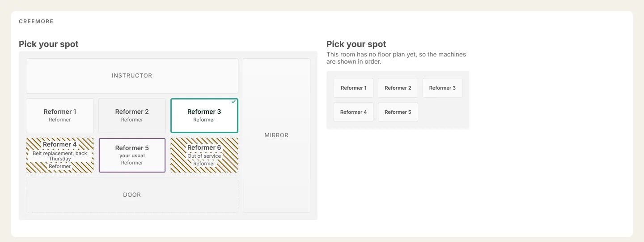The width and height of the screenshot is (644, 242).
Task: Choose Reformer 1 in the ordered list
Action: tap(353, 88)
